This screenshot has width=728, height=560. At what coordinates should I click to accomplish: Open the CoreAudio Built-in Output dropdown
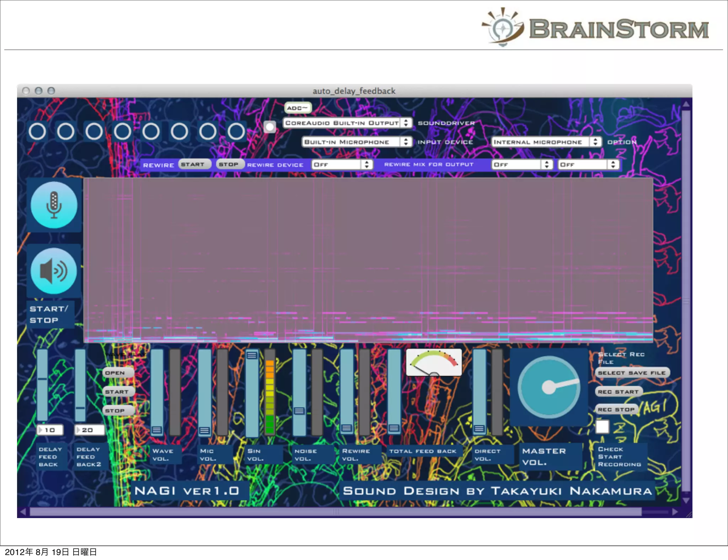(x=347, y=123)
